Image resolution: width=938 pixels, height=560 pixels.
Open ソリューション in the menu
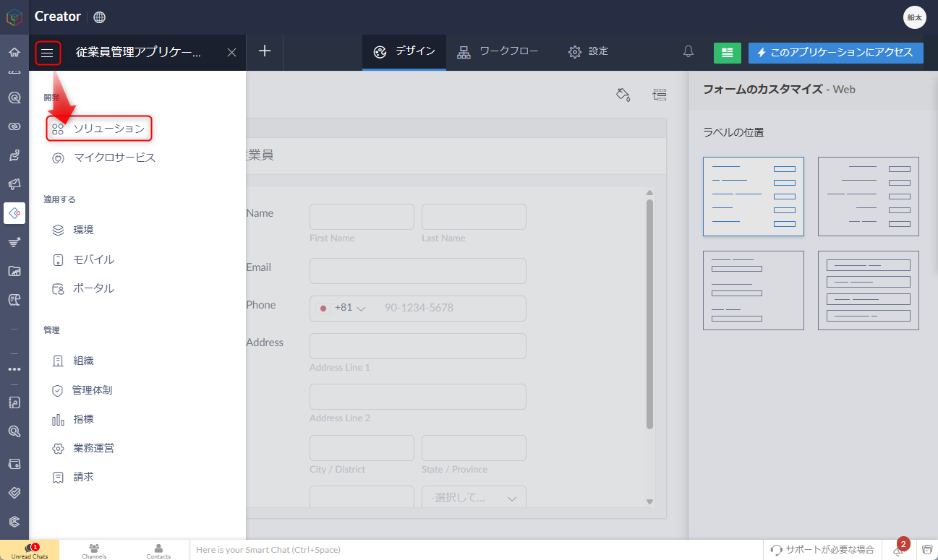[99, 129]
